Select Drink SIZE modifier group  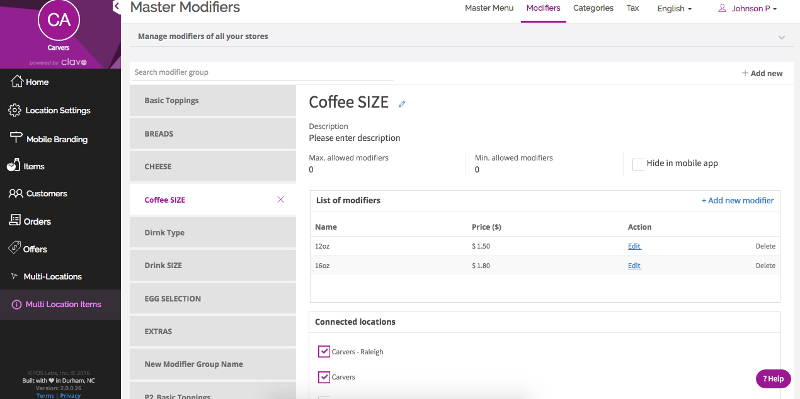point(213,265)
